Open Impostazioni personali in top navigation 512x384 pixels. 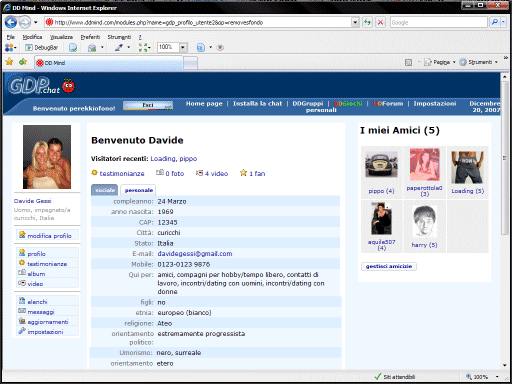[x=435, y=104]
